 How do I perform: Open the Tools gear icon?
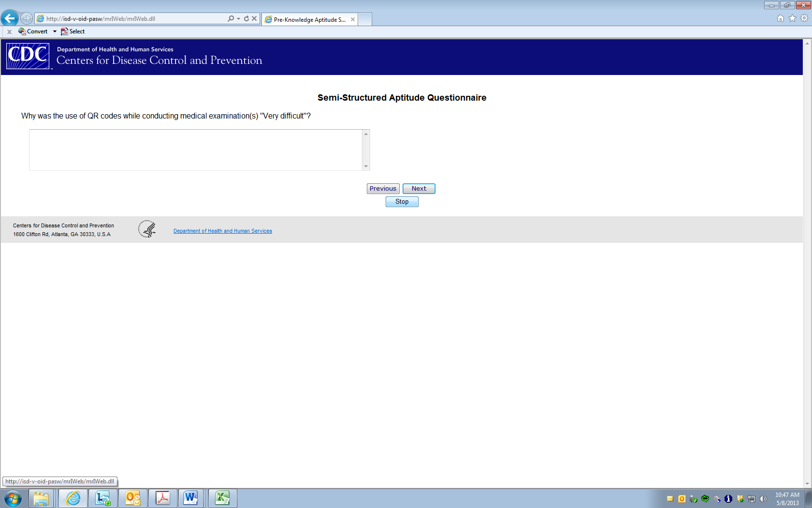pos(804,18)
